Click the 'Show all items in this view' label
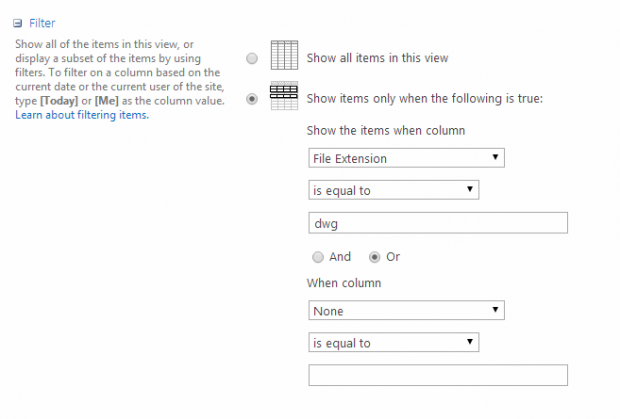Viewport: 620px width, 419px height. 377,58
